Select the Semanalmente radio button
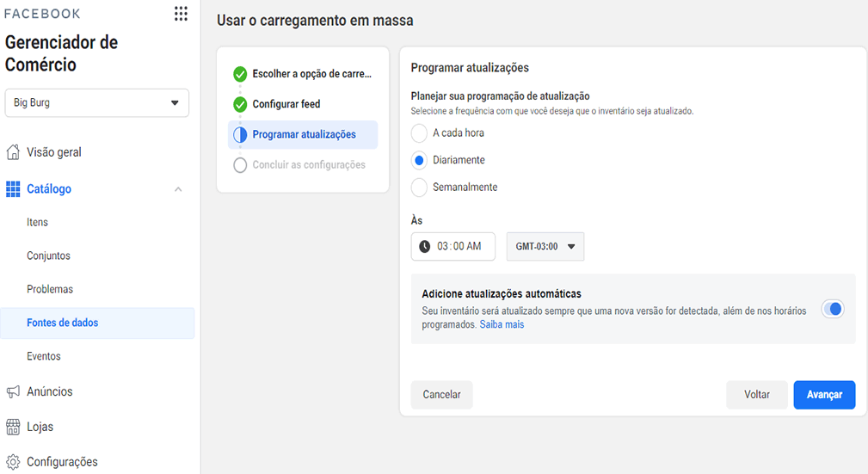The width and height of the screenshot is (868, 474). 419,188
